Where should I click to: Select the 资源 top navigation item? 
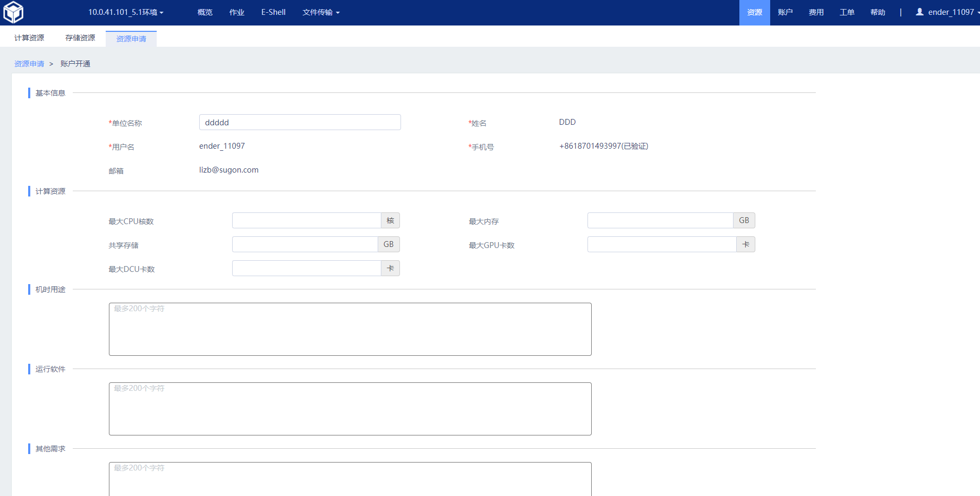pyautogui.click(x=754, y=12)
